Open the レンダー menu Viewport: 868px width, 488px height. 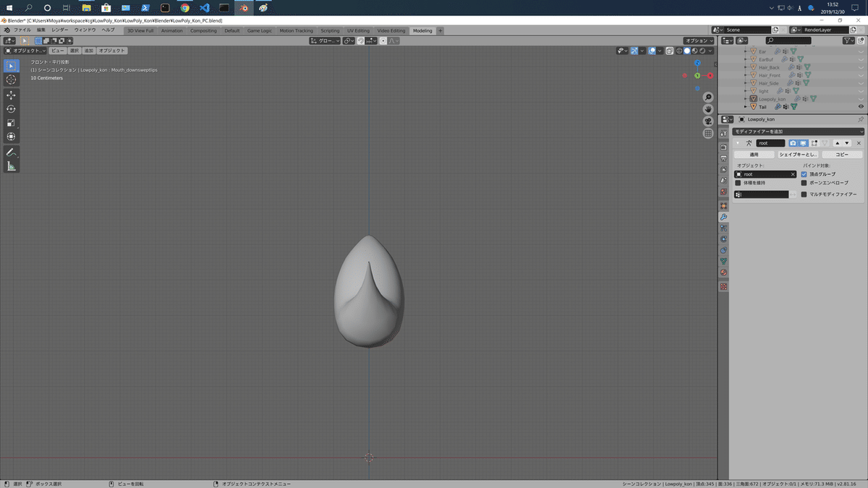point(60,30)
